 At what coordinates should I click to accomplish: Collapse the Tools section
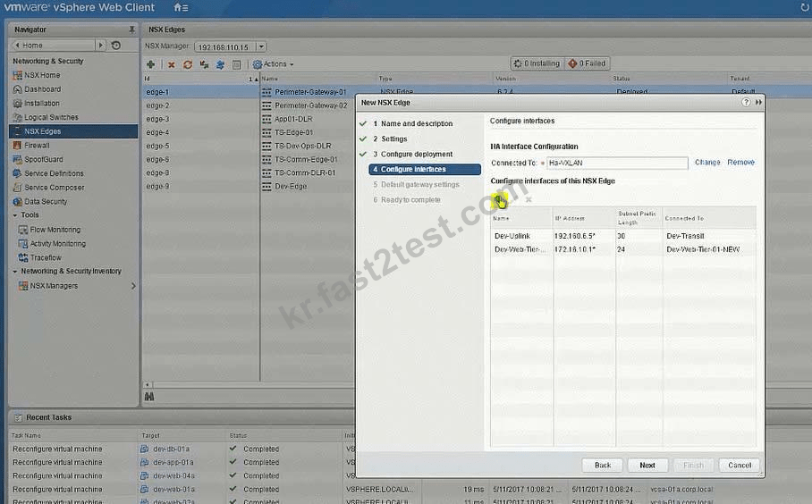pos(15,215)
